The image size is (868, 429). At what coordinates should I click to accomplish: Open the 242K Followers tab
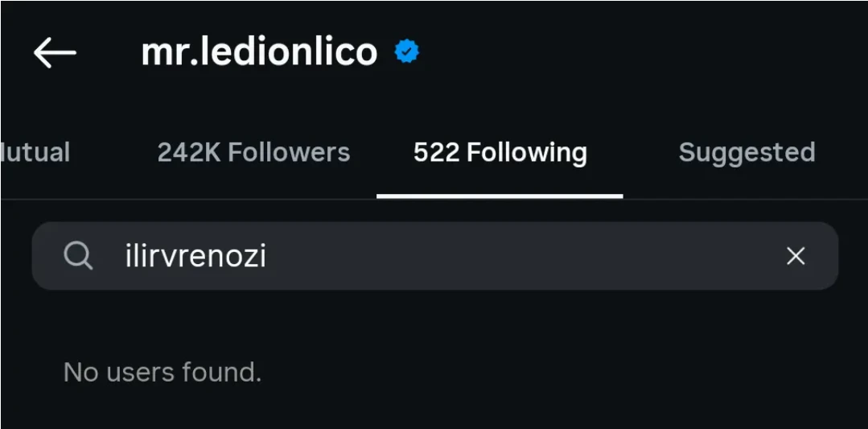pyautogui.click(x=253, y=152)
